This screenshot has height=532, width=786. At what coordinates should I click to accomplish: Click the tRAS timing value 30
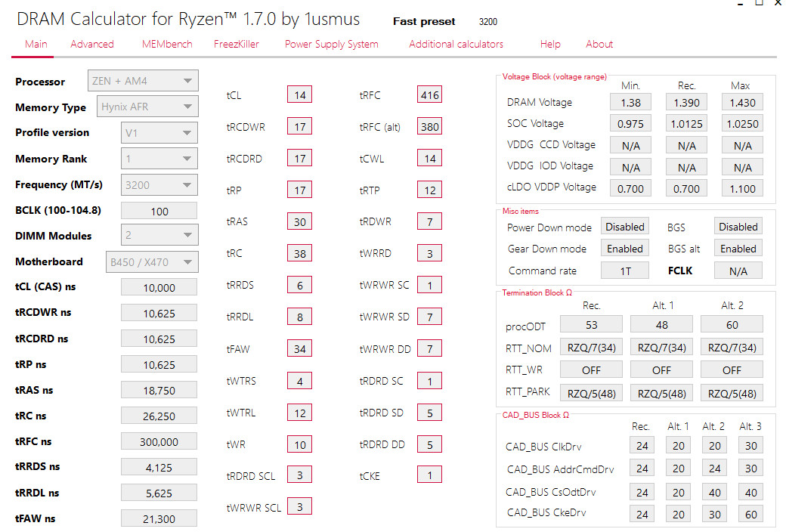(x=300, y=221)
